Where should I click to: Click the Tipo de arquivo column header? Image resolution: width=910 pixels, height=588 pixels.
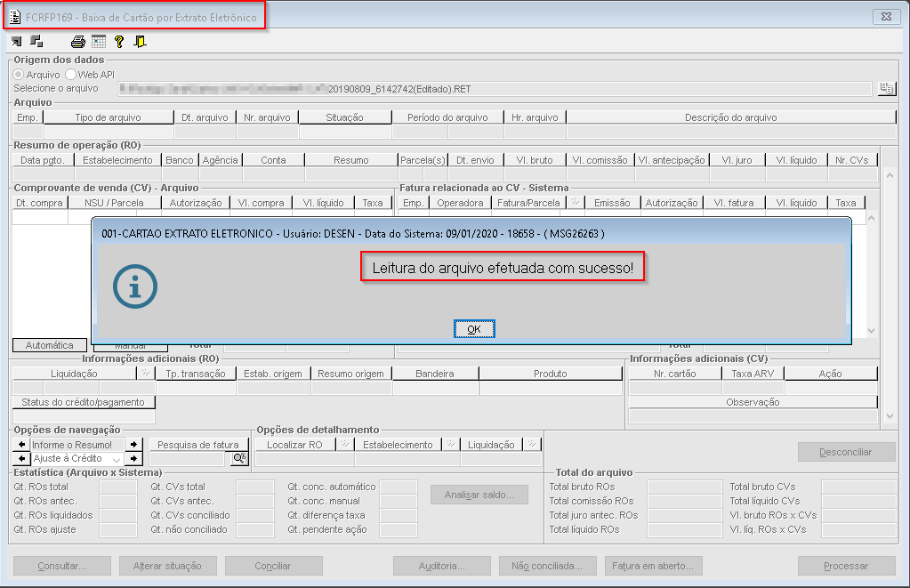(109, 117)
